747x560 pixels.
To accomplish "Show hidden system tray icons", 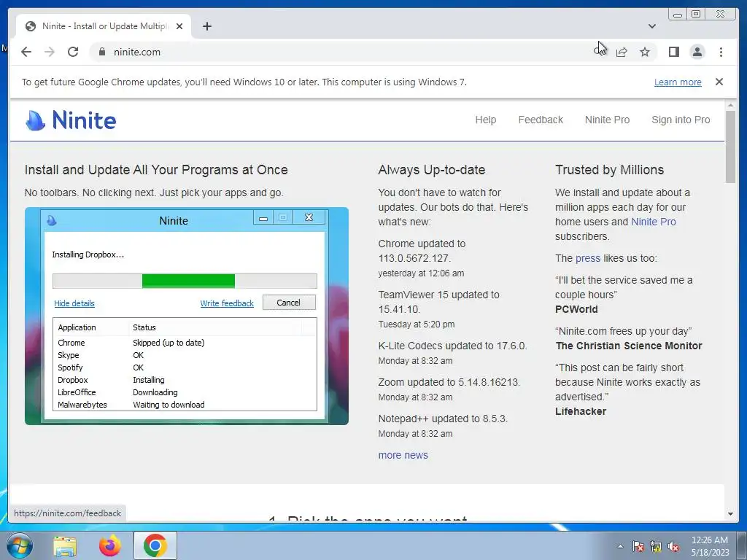I will (x=620, y=546).
